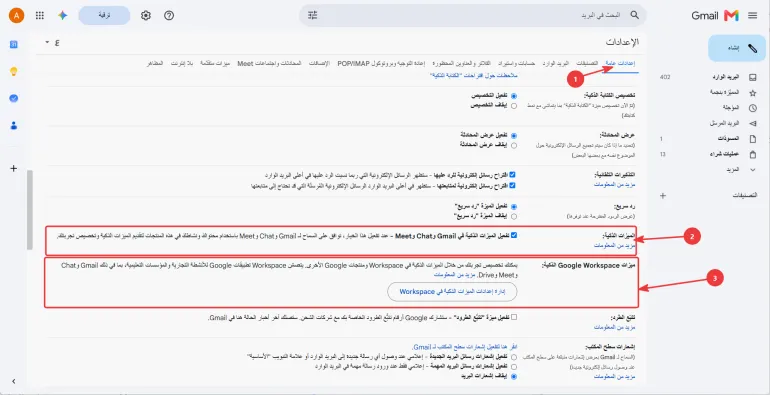This screenshot has height=395, width=770.
Task: Select important mail notifications on radio
Action: pyautogui.click(x=514, y=367)
